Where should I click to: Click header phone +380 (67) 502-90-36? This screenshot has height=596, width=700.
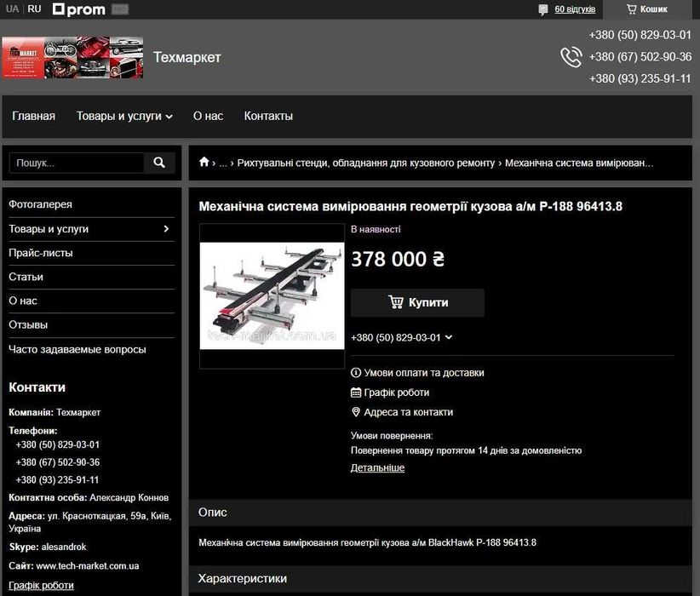pyautogui.click(x=640, y=57)
